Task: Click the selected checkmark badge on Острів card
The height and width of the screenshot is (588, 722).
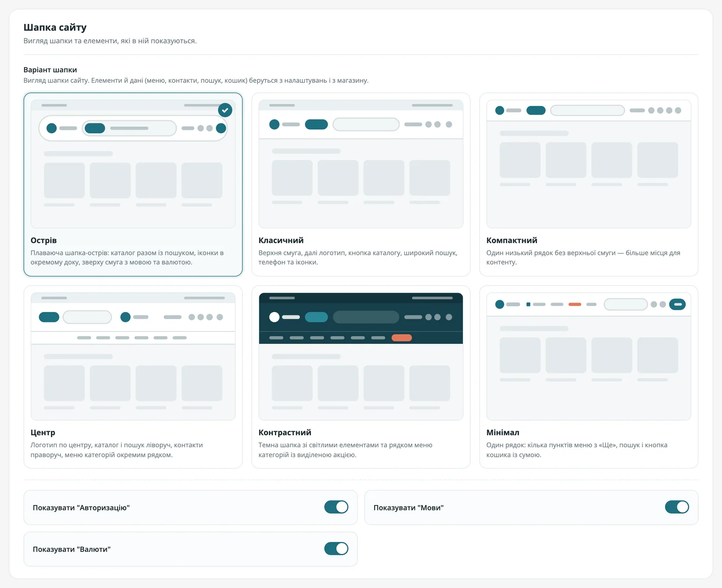Action: [x=225, y=110]
